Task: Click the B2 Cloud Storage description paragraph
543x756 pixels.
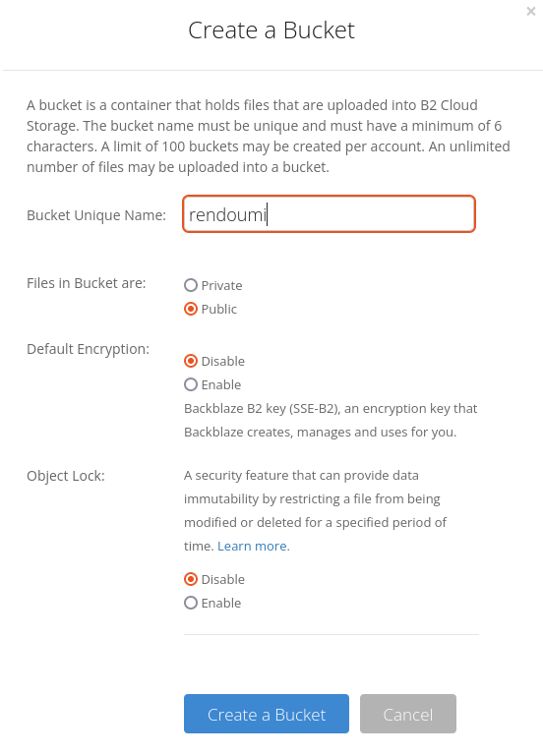Action: click(269, 136)
